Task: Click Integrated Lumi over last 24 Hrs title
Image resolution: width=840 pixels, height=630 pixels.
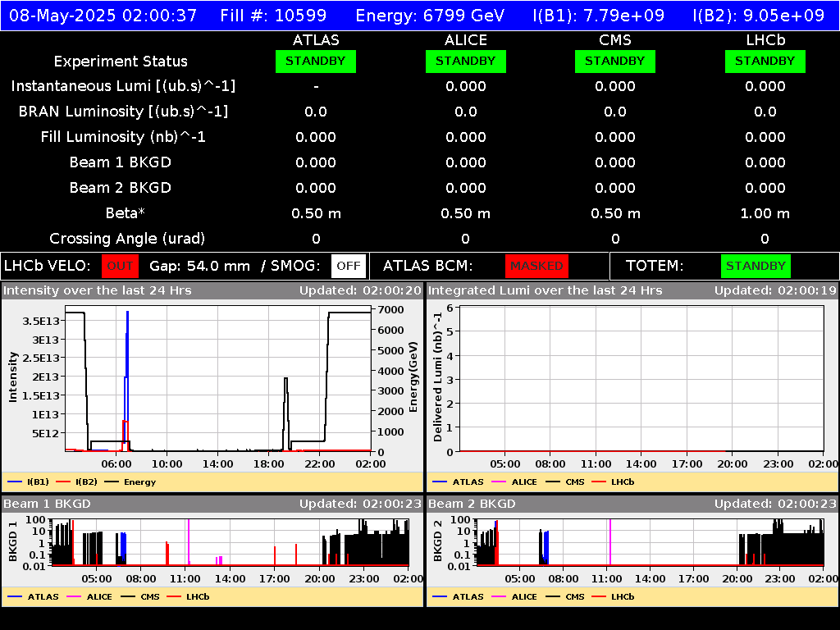Action: point(546,290)
